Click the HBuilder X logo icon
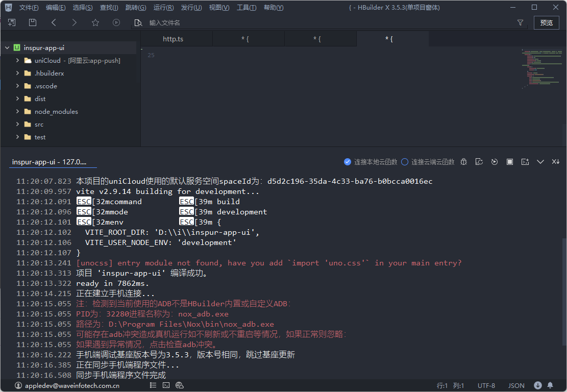Image resolution: width=567 pixels, height=392 pixels. click(8, 7)
